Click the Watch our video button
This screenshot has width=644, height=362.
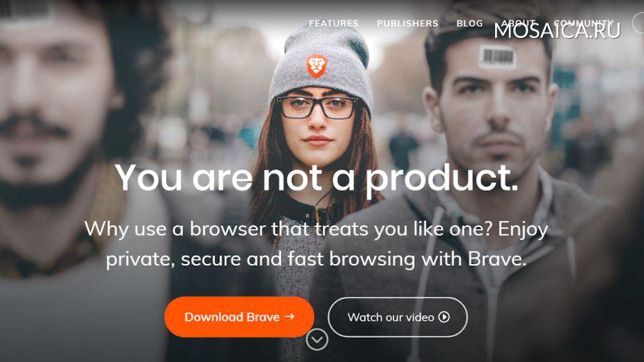tap(398, 317)
